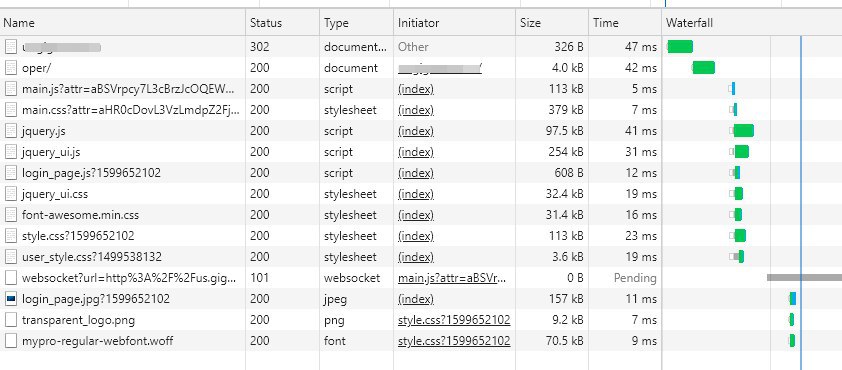Select the jquery.js file icon
The image size is (842, 370).
(x=11, y=130)
